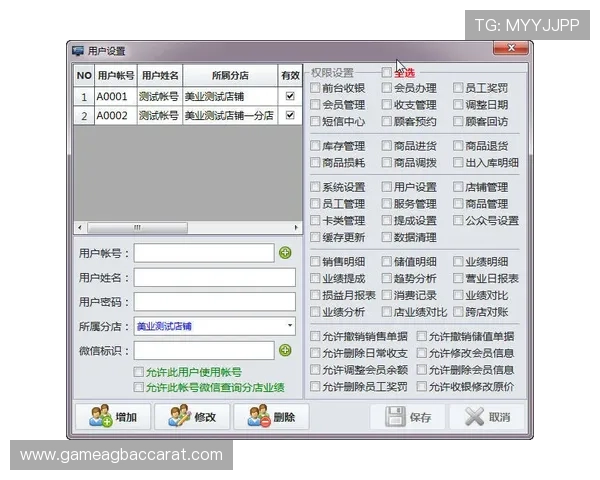Toggle 服务管理 permission
Screen dimensions: 600x480
[386, 203]
